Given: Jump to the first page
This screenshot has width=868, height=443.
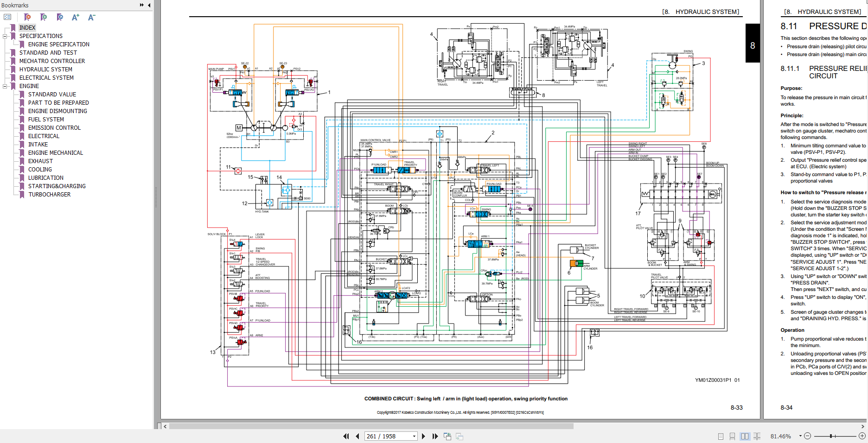Looking at the screenshot, I should (346, 436).
